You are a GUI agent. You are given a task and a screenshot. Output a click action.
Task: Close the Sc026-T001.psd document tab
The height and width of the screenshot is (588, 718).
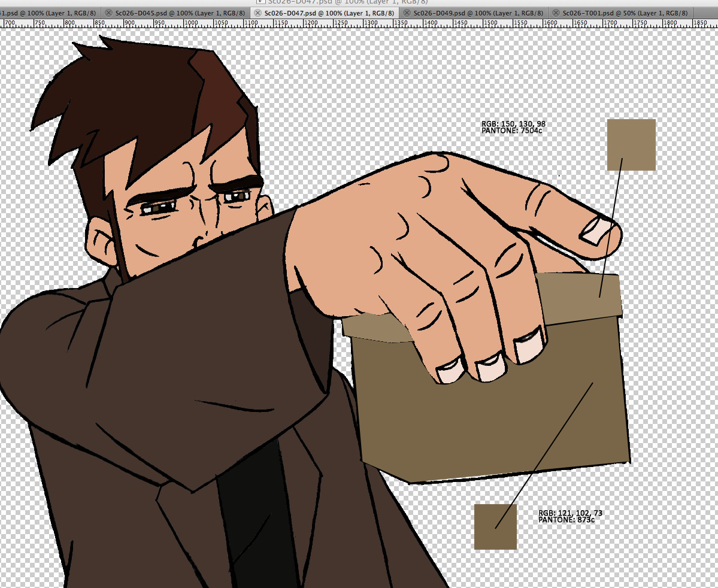tap(556, 13)
